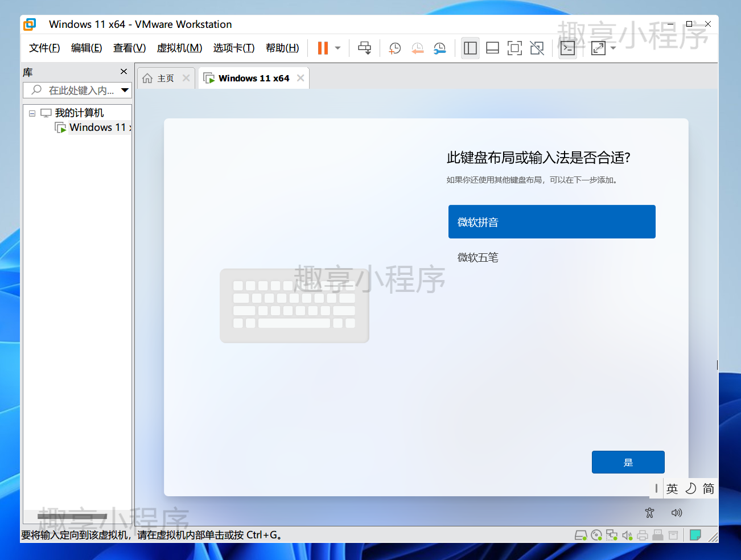The image size is (741, 560).
Task: Click the library panel horizontal scrollbar
Action: pos(72,516)
